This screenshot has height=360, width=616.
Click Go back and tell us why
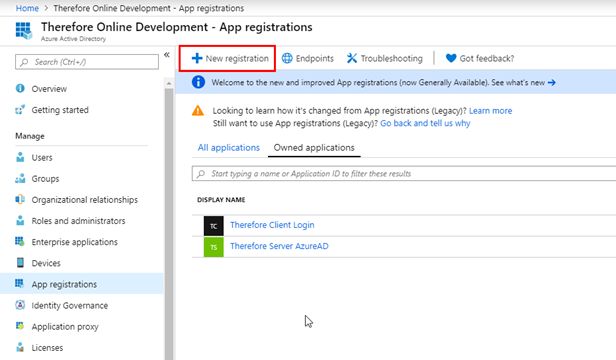[425, 123]
